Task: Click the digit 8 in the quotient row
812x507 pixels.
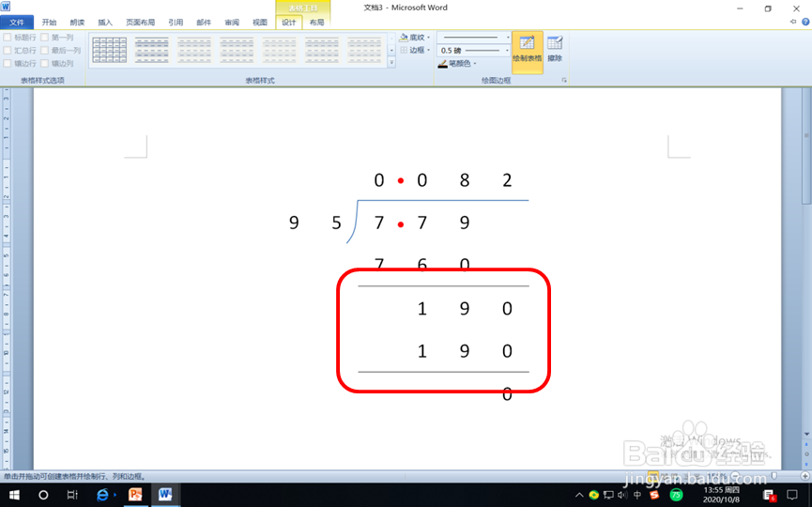Action: tap(465, 180)
